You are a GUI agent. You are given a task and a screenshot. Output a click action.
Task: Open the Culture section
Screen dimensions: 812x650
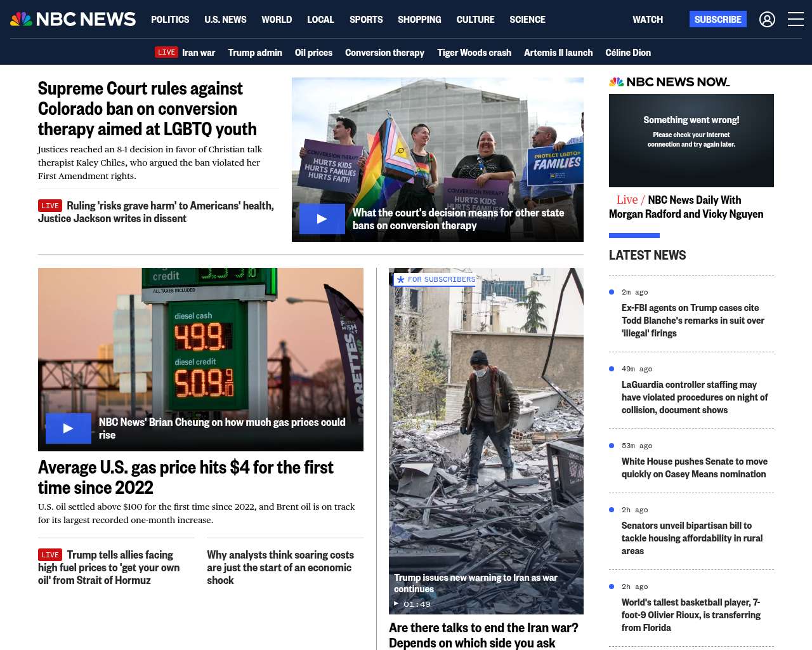coord(475,20)
